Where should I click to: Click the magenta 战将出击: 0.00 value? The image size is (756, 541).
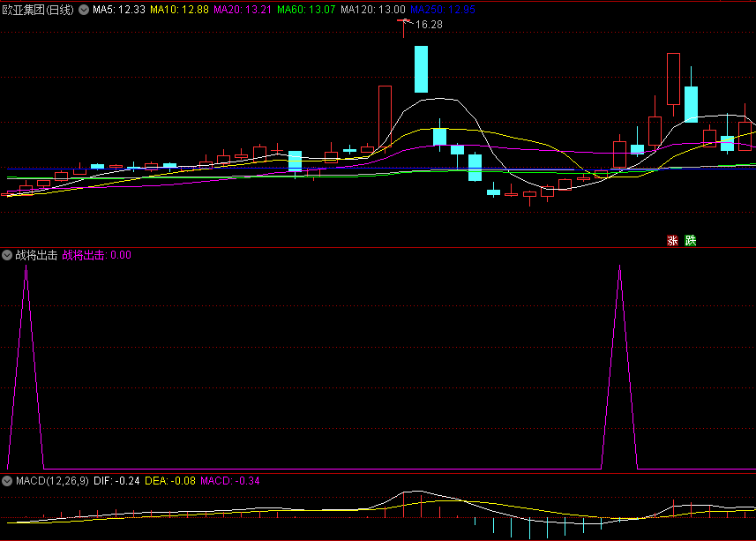click(97, 255)
